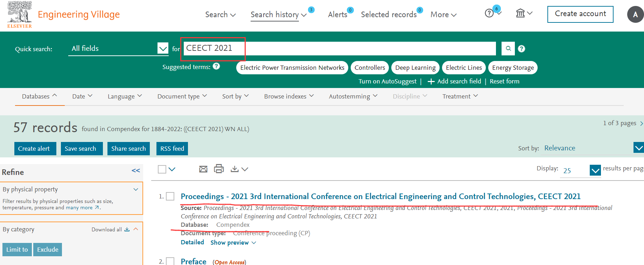The width and height of the screenshot is (644, 265).
Task: Email selected records via envelope icon
Action: tap(203, 169)
